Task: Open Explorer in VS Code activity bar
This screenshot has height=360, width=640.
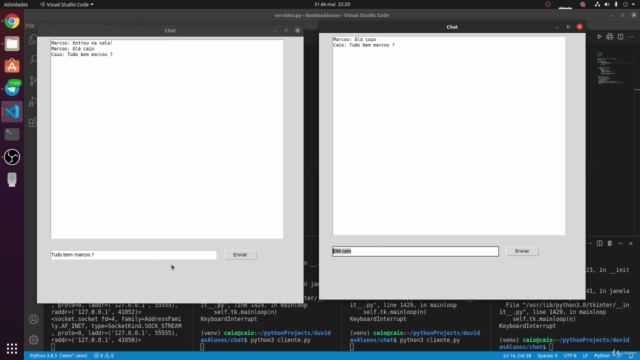Action: pyautogui.click(x=33, y=39)
